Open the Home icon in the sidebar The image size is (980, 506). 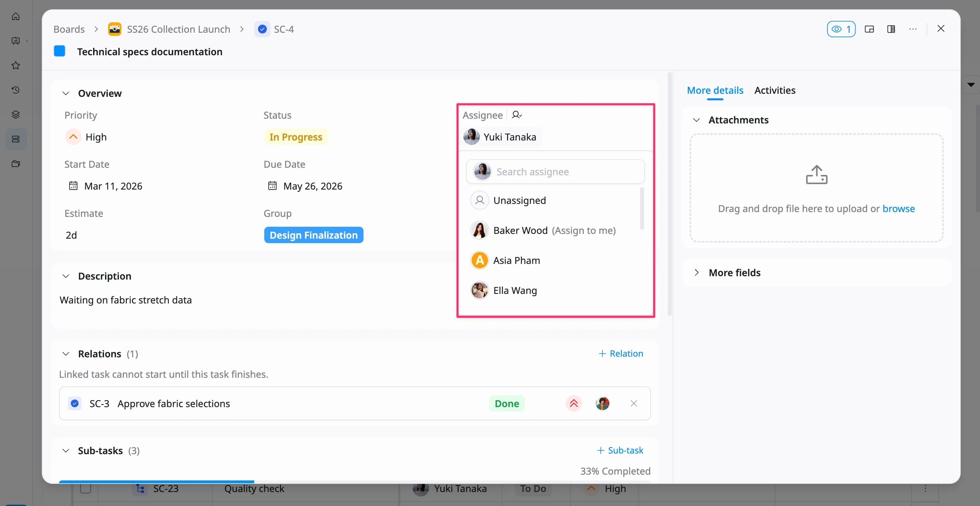click(16, 16)
